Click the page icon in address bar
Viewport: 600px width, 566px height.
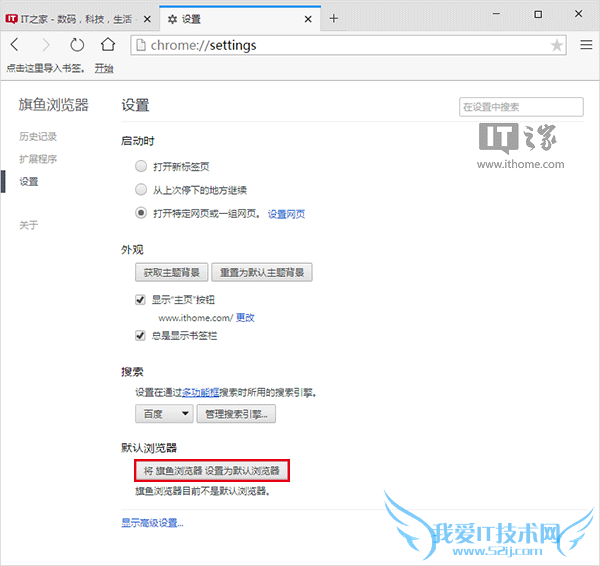pyautogui.click(x=141, y=45)
